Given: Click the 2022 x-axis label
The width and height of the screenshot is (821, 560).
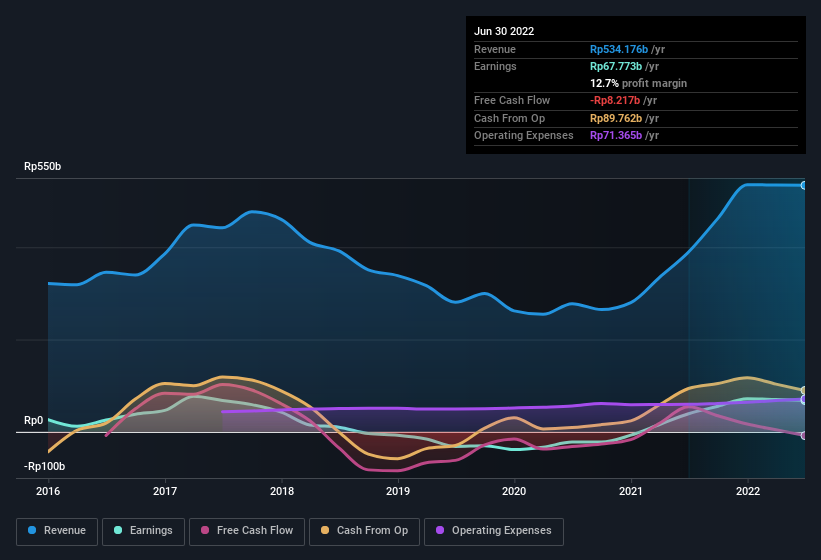Looking at the screenshot, I should click(x=748, y=491).
